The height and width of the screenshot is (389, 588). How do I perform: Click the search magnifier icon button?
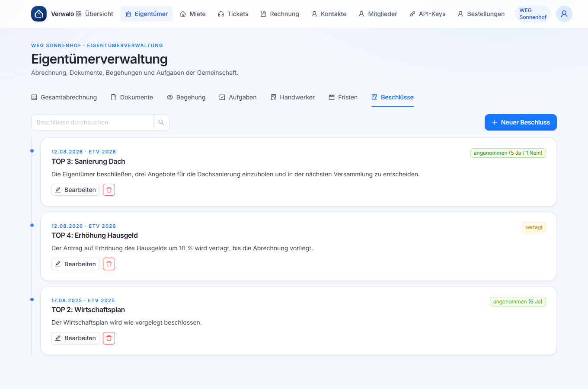(161, 122)
